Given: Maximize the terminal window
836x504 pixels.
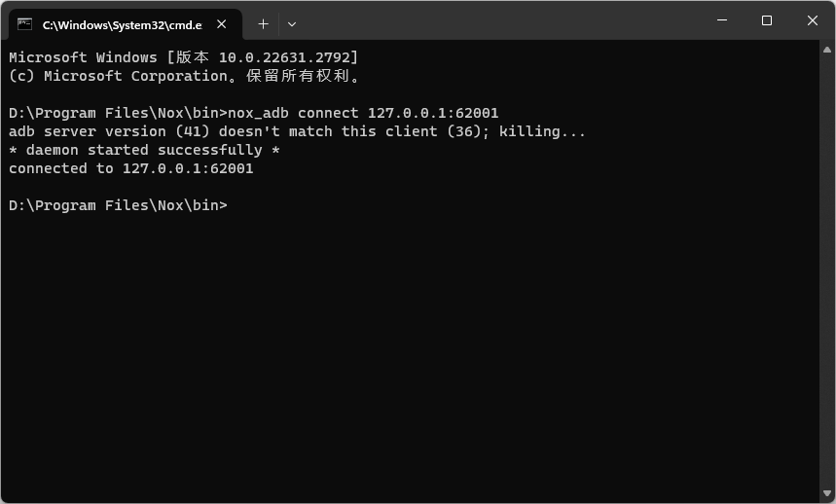Looking at the screenshot, I should (767, 20).
